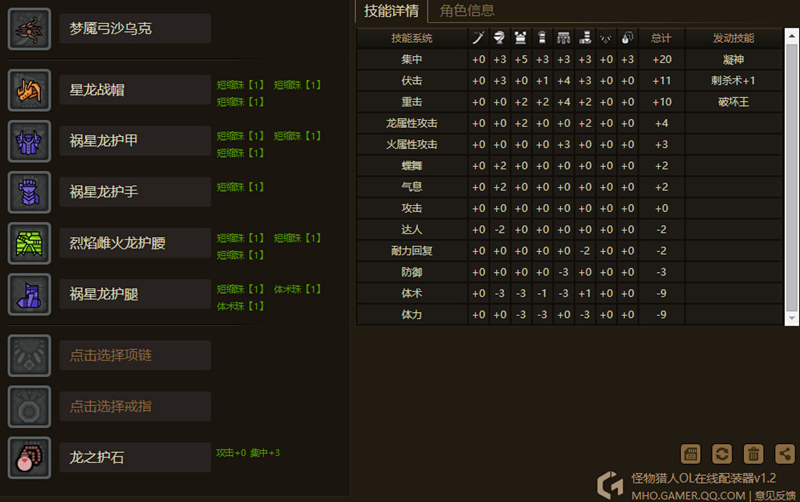Open the 角色信息 tab

click(x=467, y=11)
